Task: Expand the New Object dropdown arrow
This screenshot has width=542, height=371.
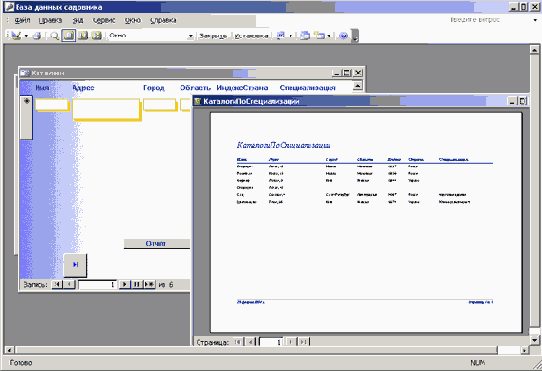Action: click(329, 36)
